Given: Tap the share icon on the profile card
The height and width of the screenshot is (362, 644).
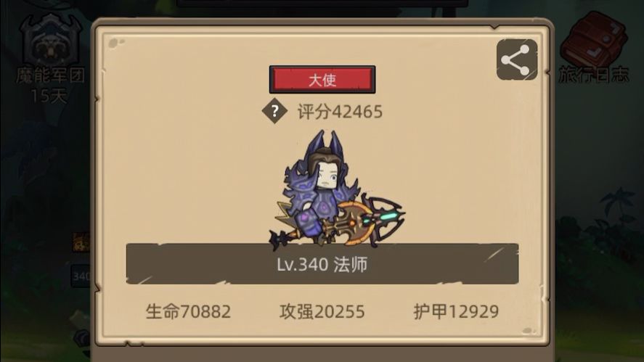Looking at the screenshot, I should point(517,59).
